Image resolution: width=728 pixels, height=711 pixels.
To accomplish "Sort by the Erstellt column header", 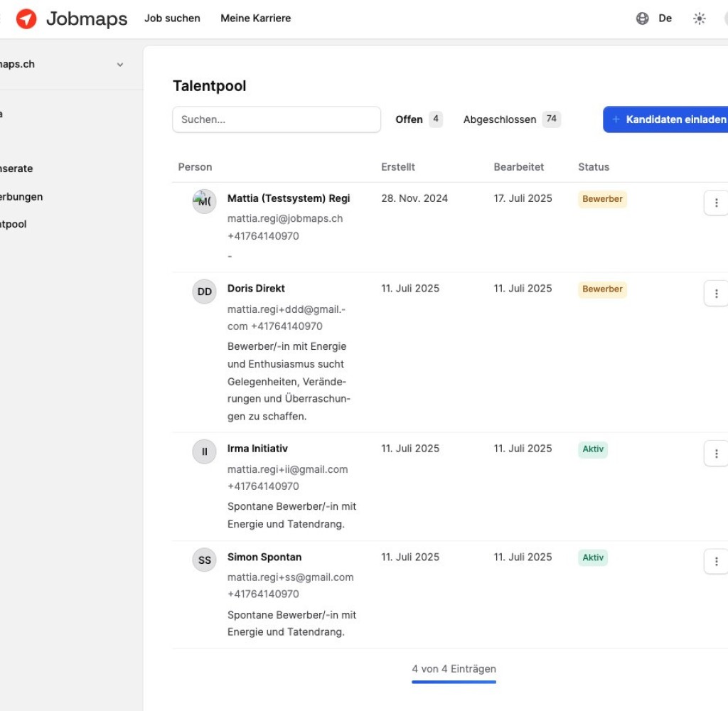I will coord(397,167).
